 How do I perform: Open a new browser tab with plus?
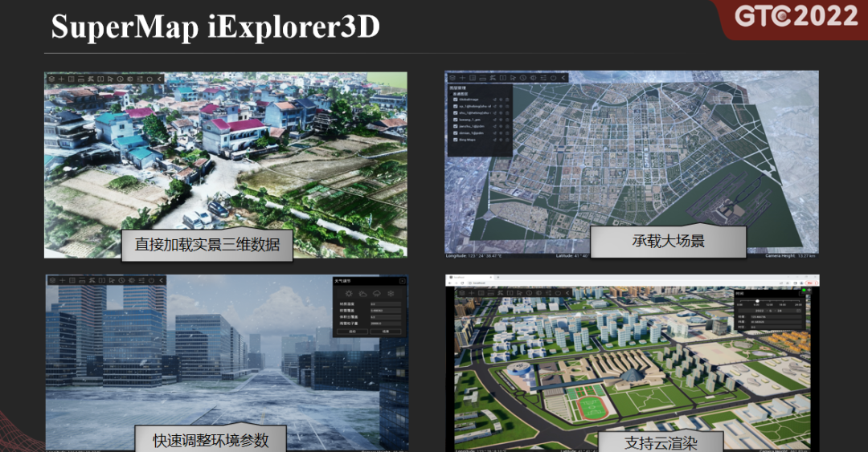point(498,277)
